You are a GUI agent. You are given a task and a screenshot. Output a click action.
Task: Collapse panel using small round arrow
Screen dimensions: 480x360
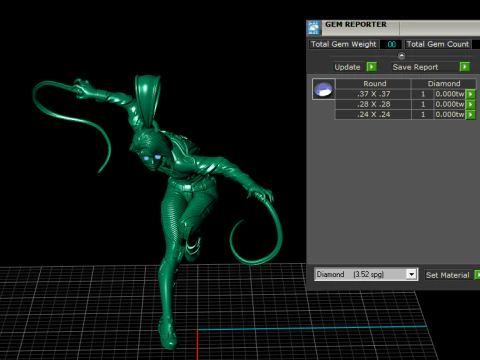click(401, 56)
